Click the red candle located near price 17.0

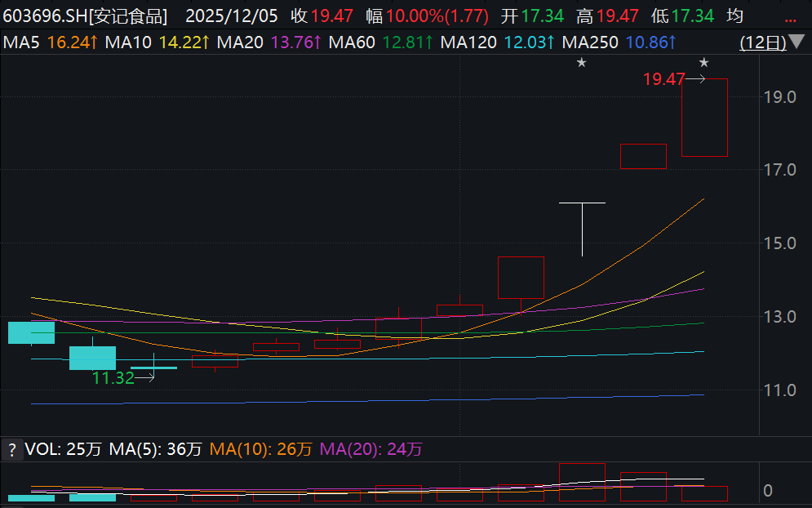pyautogui.click(x=643, y=156)
